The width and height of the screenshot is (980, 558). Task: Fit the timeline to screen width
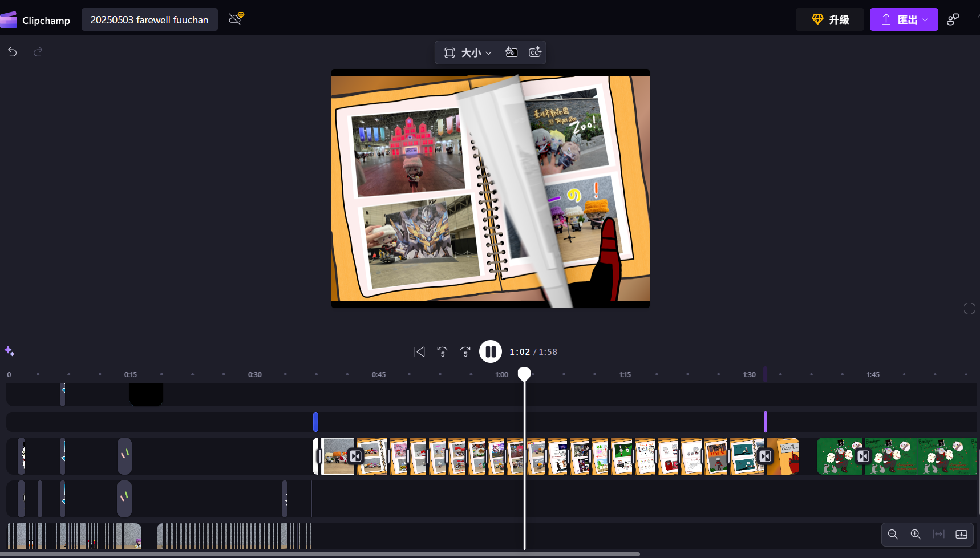(938, 534)
